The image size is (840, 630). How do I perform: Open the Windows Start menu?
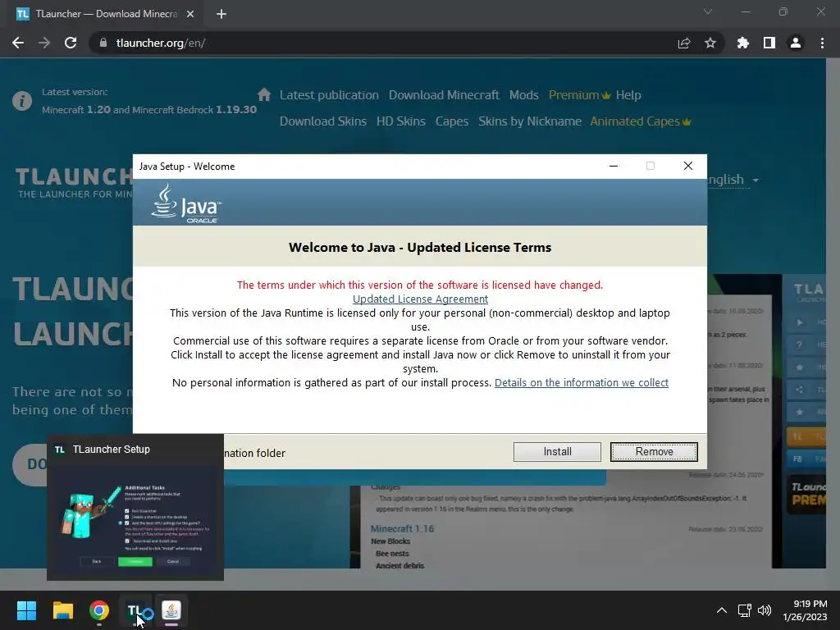pyautogui.click(x=26, y=610)
